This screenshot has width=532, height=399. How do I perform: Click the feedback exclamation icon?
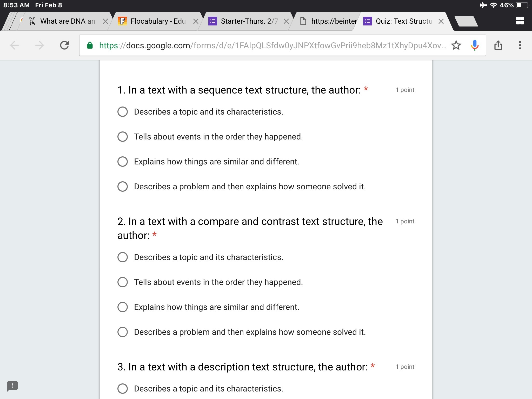(12, 386)
